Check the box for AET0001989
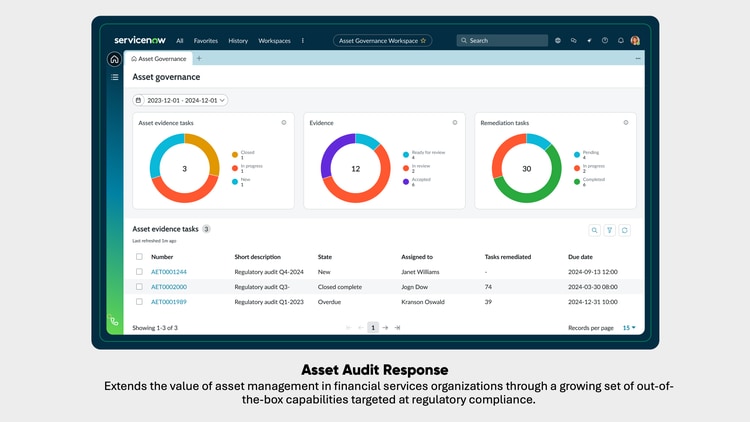Screen dimensions: 750x422 coord(139,302)
